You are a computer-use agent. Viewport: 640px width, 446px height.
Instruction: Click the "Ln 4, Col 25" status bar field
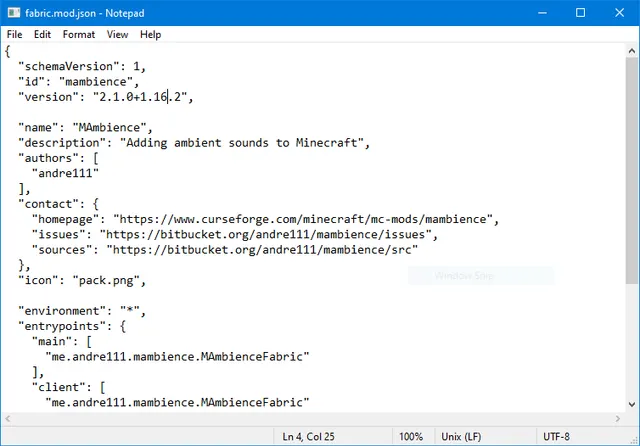(309, 437)
